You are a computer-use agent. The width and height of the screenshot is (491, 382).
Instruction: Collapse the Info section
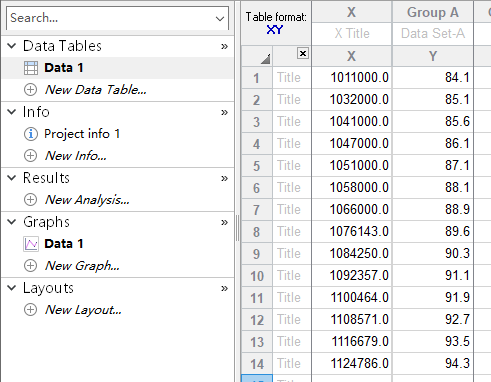12,112
